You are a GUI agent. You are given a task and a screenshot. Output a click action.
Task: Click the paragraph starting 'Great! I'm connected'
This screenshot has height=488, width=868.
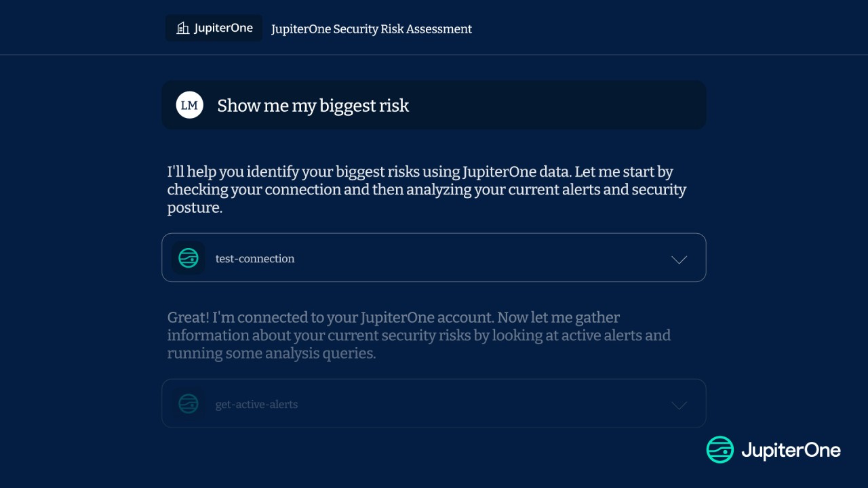click(419, 335)
